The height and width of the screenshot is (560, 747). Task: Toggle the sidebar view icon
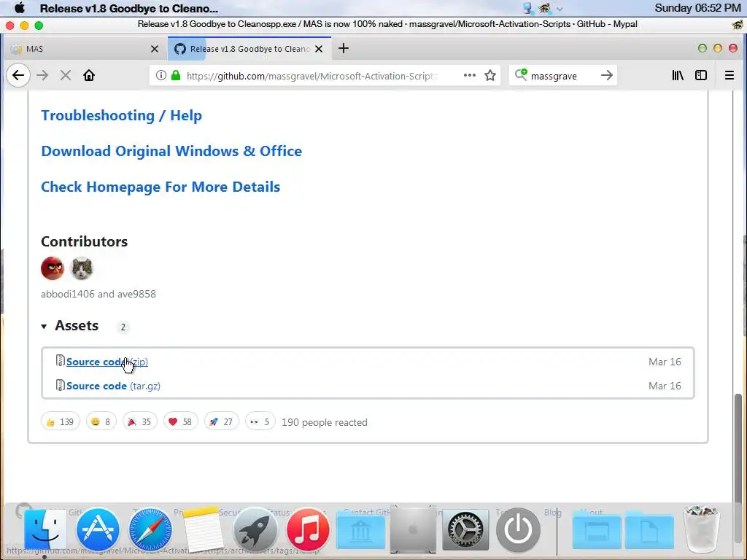[701, 75]
